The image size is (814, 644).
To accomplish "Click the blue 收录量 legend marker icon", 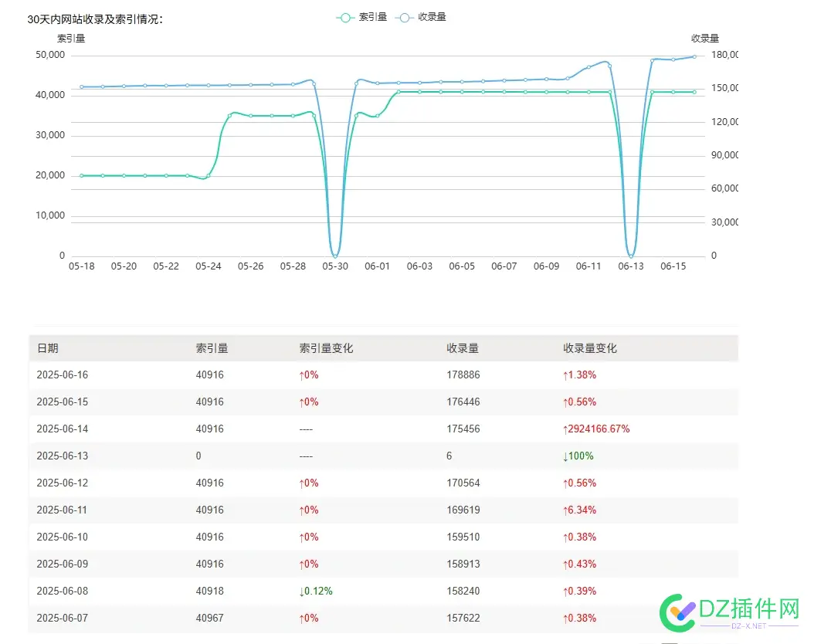I will (404, 17).
